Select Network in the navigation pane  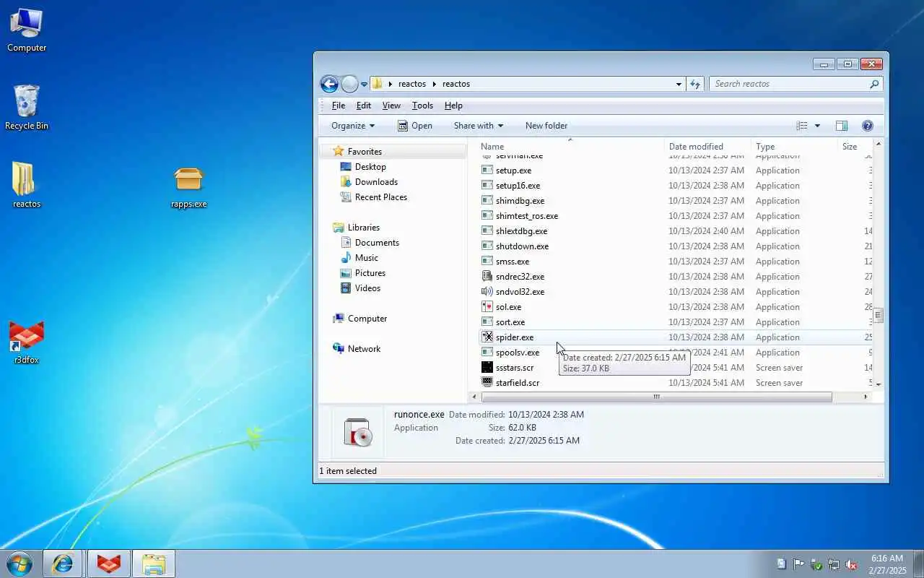coord(364,349)
